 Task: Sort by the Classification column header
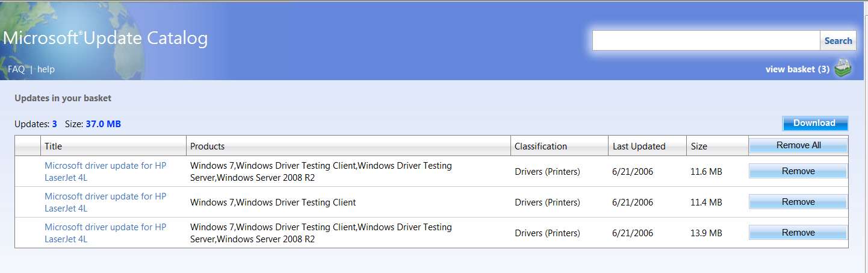tap(560, 146)
